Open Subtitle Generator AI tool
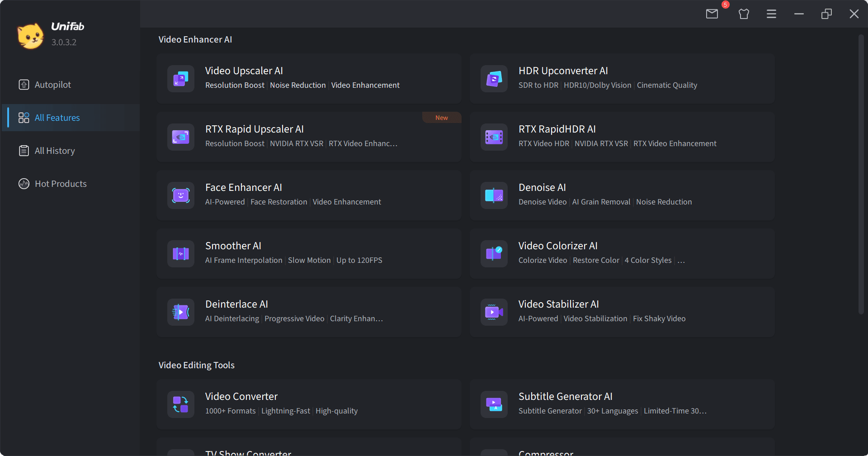This screenshot has height=456, width=868. (x=622, y=404)
